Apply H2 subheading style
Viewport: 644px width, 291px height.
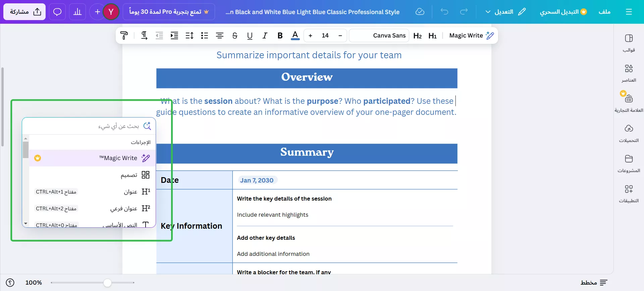click(x=418, y=35)
